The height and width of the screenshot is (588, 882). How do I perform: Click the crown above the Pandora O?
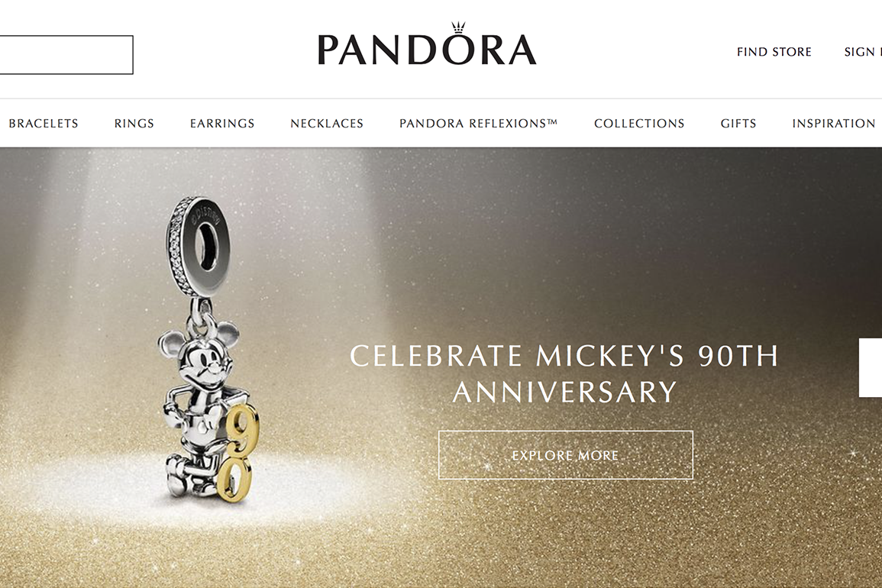[459, 28]
